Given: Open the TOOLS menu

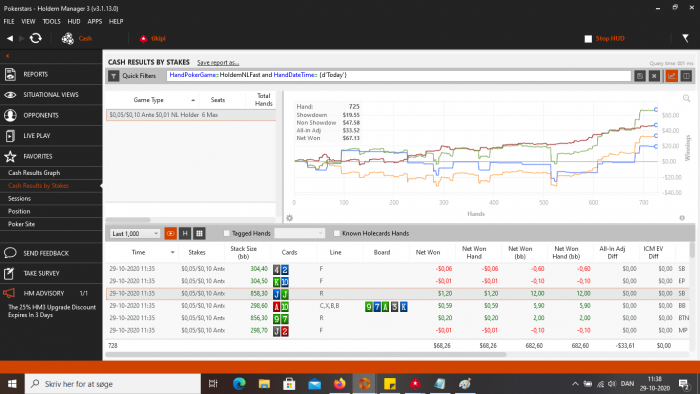Looking at the screenshot, I should [x=51, y=21].
